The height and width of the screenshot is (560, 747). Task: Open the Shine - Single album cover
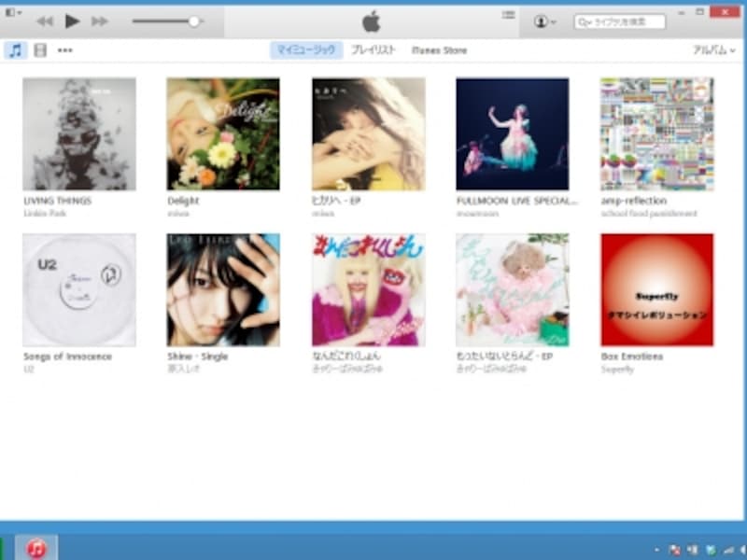point(223,290)
